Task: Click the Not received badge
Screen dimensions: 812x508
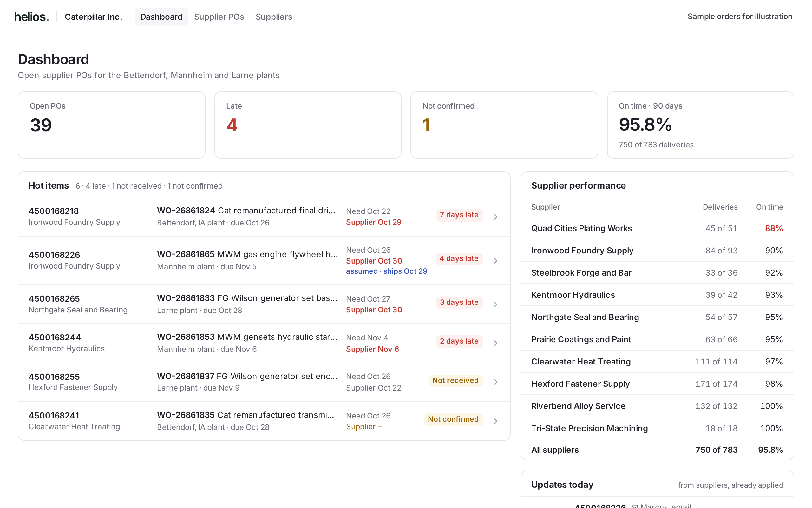Action: click(456, 380)
